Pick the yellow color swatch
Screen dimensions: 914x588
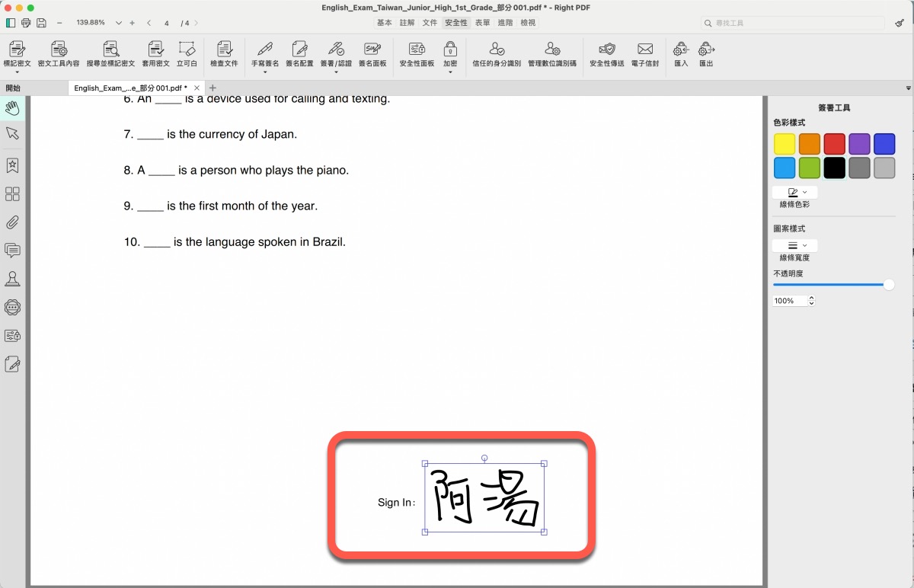click(x=785, y=144)
